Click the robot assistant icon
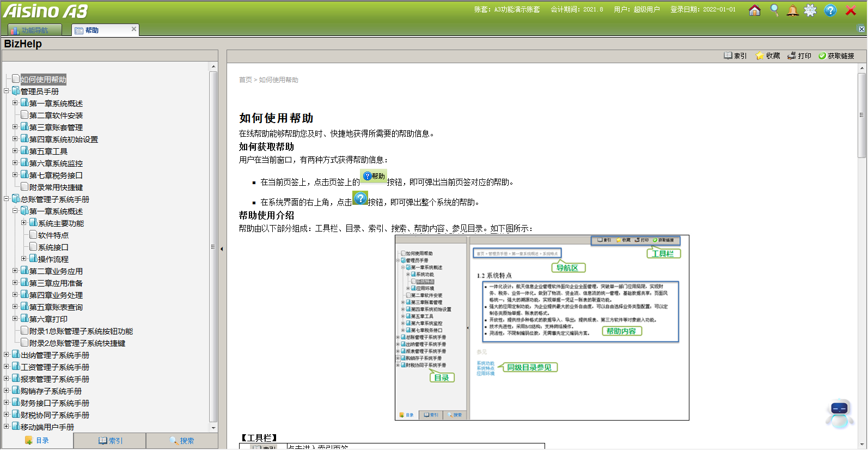 [x=839, y=413]
